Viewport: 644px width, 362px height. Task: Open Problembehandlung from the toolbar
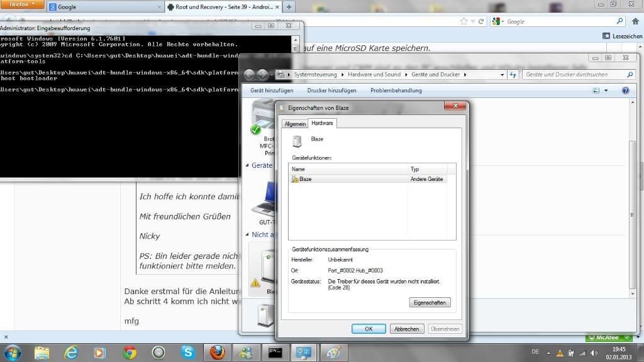click(x=396, y=90)
